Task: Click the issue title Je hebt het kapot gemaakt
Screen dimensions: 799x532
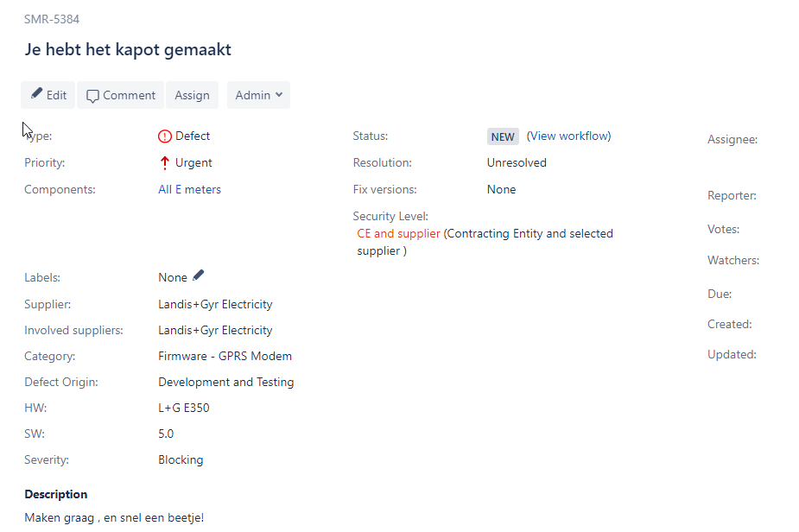Action: click(128, 49)
